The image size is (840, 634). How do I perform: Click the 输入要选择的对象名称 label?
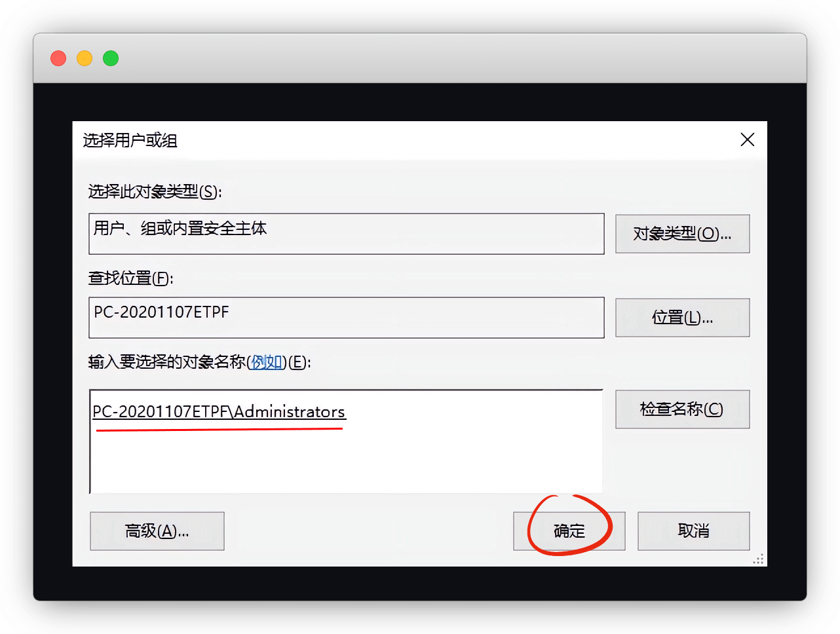click(x=167, y=362)
